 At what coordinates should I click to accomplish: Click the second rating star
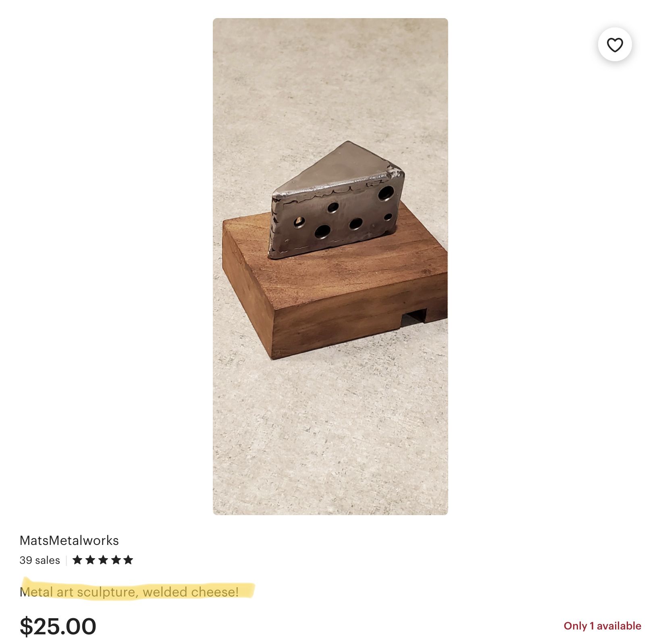point(90,560)
